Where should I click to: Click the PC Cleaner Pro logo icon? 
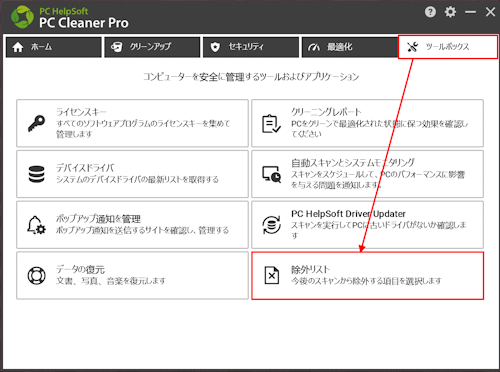click(22, 17)
